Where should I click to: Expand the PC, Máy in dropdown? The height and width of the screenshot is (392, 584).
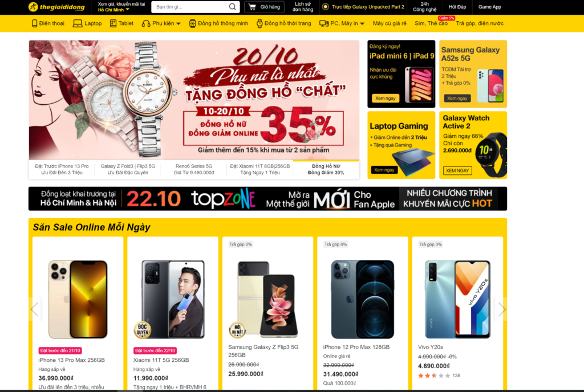362,24
